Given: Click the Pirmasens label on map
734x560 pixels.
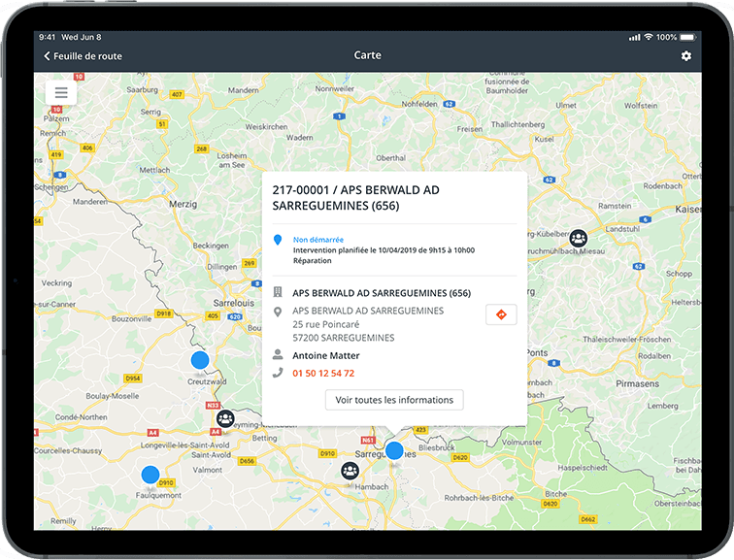Looking at the screenshot, I should 637,383.
